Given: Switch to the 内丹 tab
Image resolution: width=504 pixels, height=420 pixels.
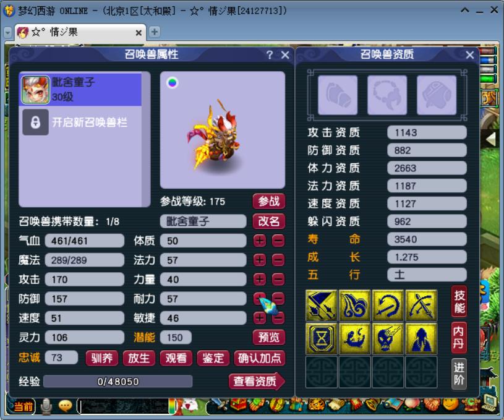Looking at the screenshot, I should tap(459, 337).
